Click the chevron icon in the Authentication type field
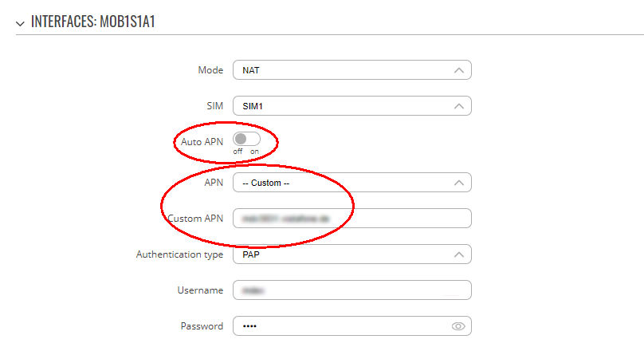 (x=459, y=254)
